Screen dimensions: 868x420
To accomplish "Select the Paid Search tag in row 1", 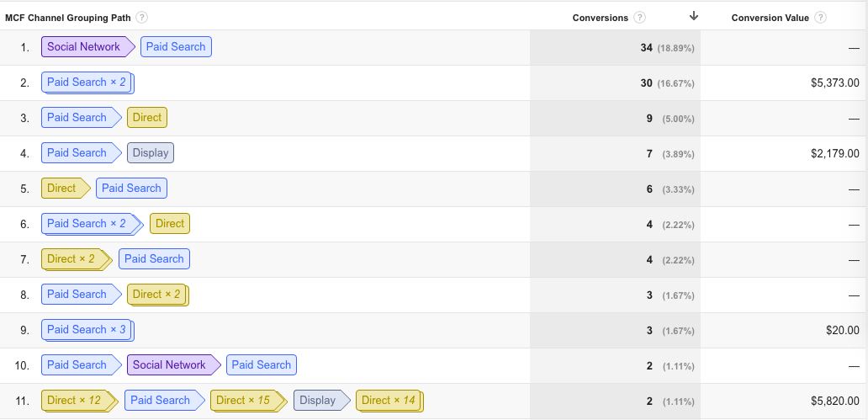I will coord(176,47).
